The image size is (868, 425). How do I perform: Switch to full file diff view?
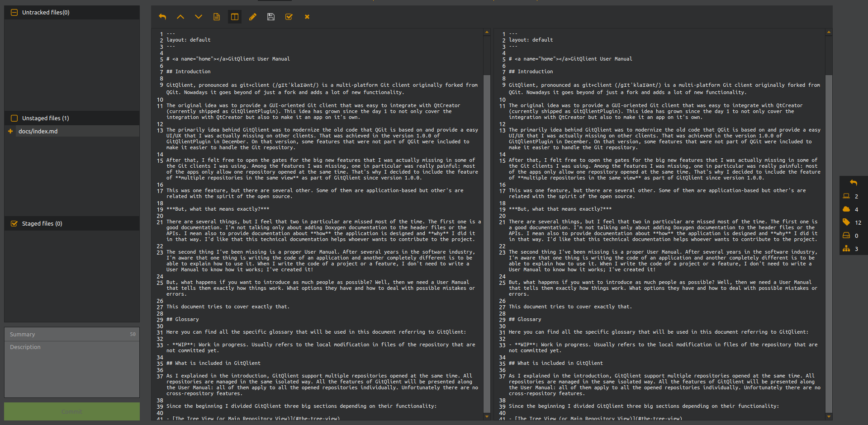(x=216, y=17)
